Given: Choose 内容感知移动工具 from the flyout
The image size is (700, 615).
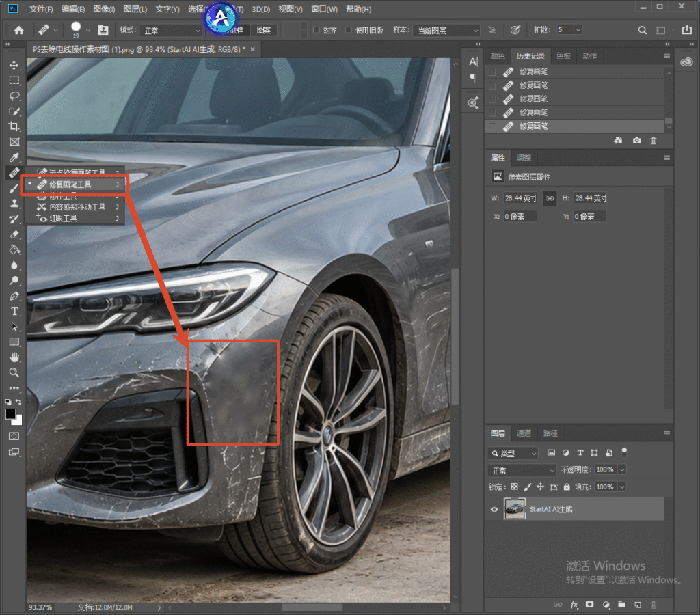Looking at the screenshot, I should [x=77, y=206].
